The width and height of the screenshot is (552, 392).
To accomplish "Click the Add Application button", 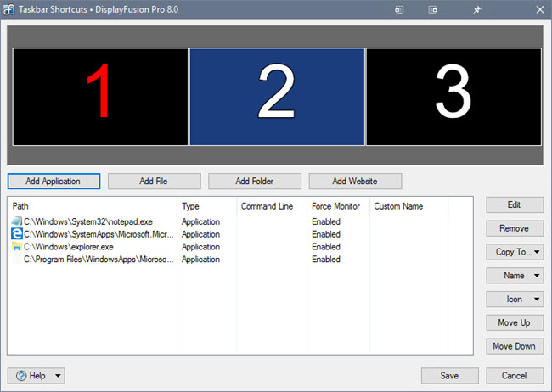I will 54,182.
